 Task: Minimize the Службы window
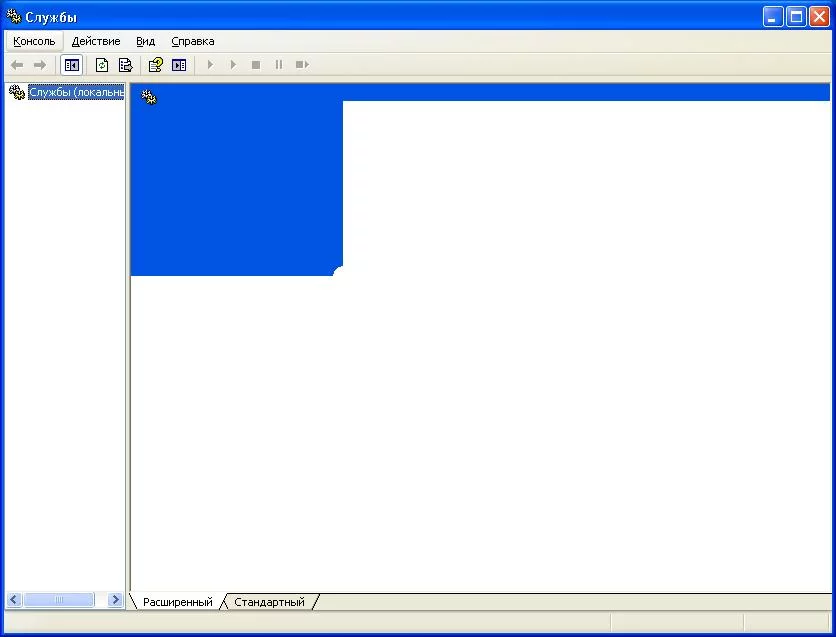click(x=773, y=17)
